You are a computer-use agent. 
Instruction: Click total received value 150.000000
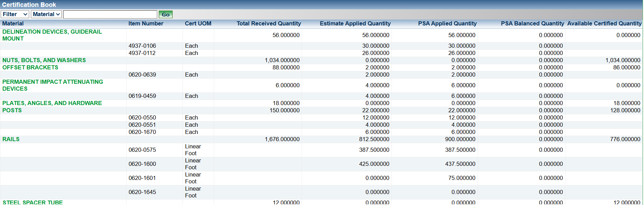coord(284,110)
